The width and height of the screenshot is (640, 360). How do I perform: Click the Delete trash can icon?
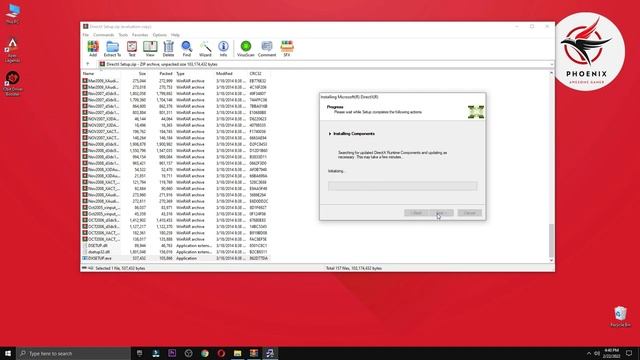pyautogui.click(x=168, y=49)
